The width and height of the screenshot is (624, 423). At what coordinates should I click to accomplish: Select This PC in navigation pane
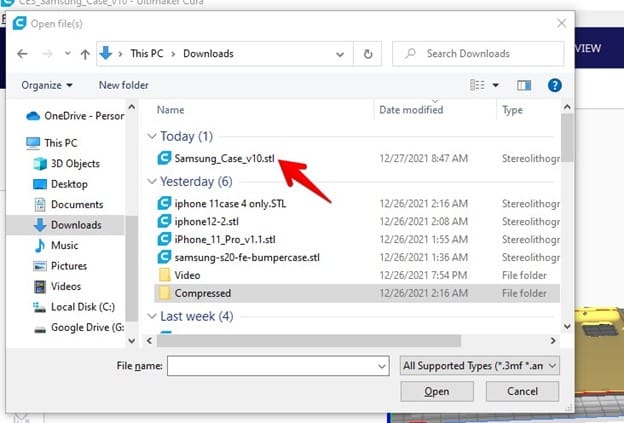pos(52,143)
